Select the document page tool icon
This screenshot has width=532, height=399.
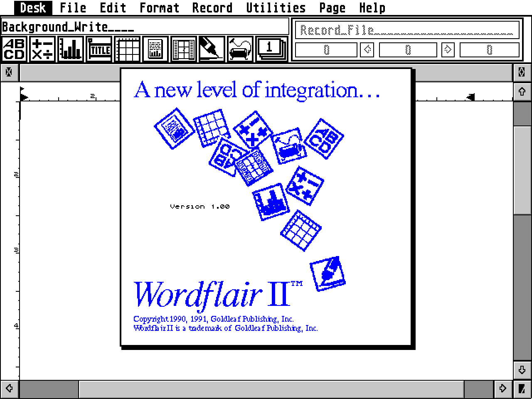point(155,49)
